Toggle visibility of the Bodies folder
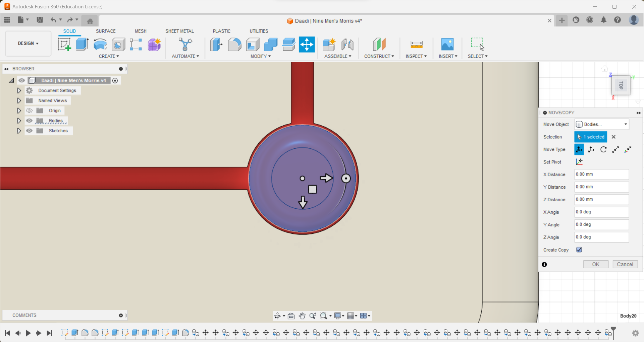 pyautogui.click(x=29, y=121)
